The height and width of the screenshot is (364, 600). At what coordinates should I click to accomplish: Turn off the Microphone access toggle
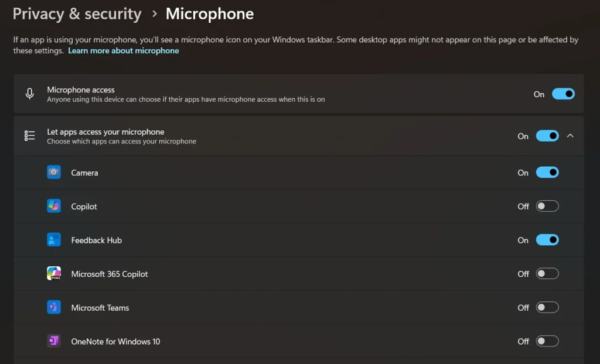[x=563, y=94]
